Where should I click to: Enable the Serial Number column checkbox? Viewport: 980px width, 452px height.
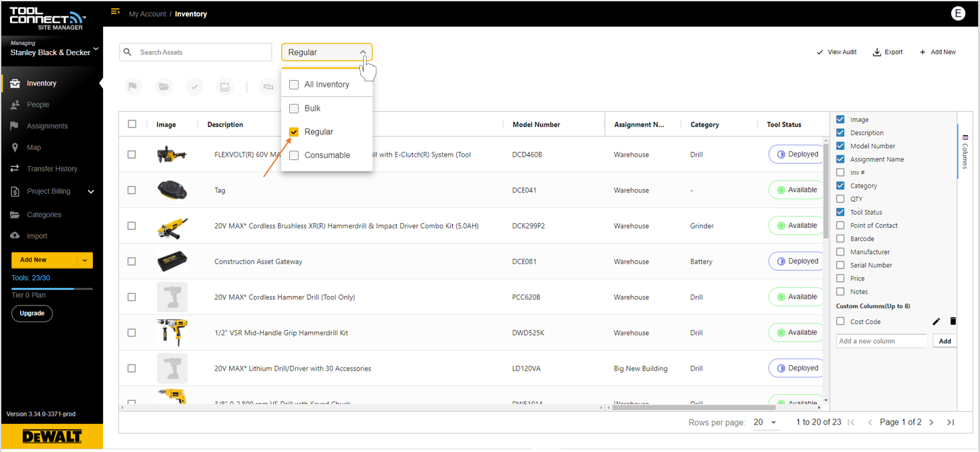(840, 265)
